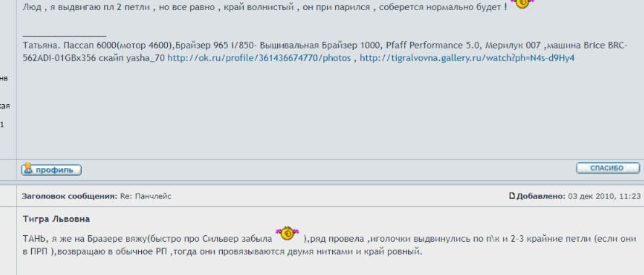Click the bold name Тигра Львовна

pyautogui.click(x=56, y=219)
